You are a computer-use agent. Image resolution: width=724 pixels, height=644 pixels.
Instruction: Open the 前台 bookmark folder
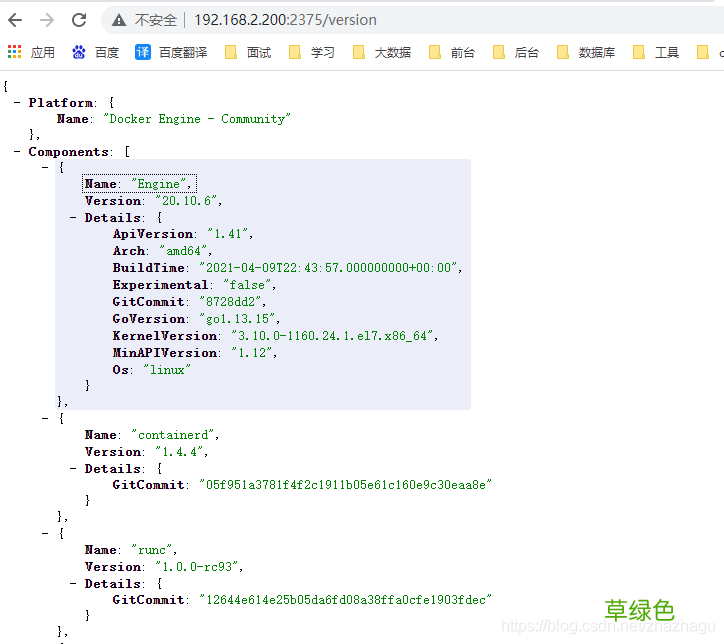452,52
